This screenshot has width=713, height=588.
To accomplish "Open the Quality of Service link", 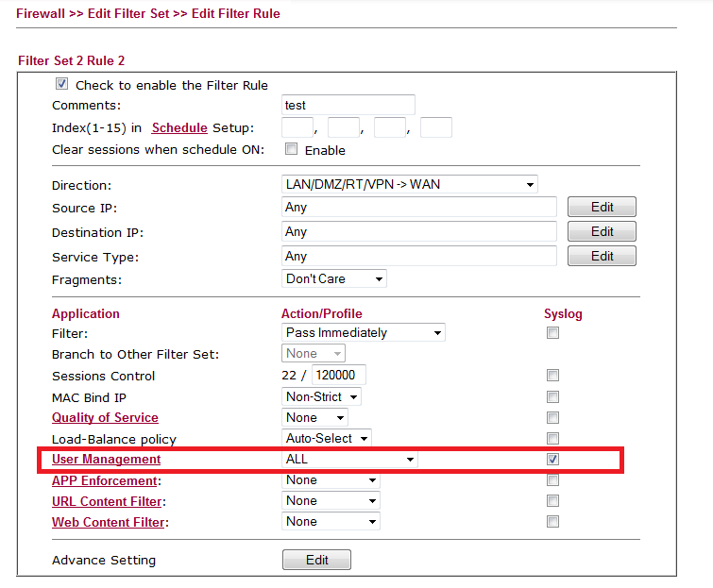I will [x=105, y=417].
